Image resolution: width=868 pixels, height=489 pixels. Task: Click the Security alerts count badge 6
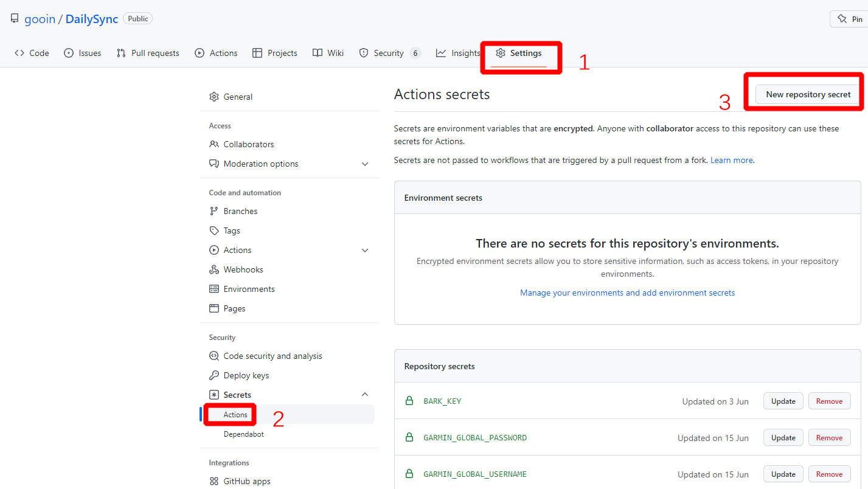coord(415,53)
